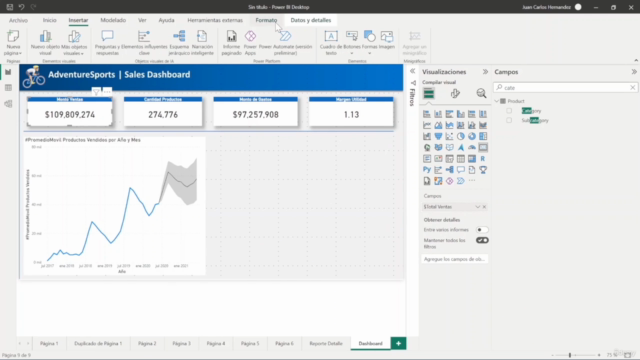Go to the Reporte Detalle page tab
Image resolution: width=640 pixels, height=360 pixels.
[326, 343]
